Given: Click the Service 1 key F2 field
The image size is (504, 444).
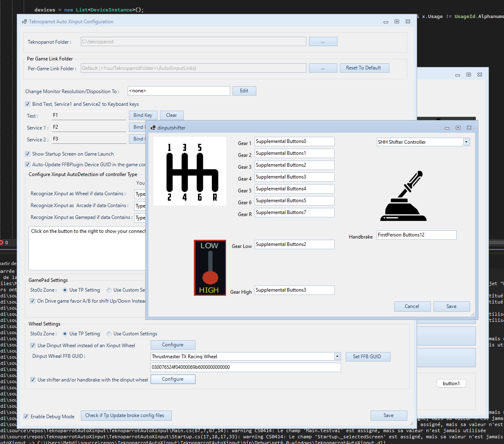Looking at the screenshot, I should point(89,127).
